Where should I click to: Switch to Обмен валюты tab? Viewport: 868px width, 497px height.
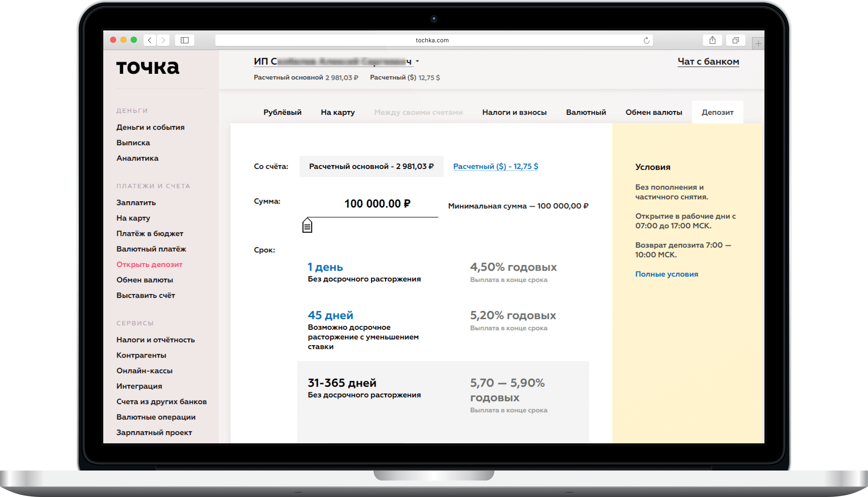(x=653, y=112)
